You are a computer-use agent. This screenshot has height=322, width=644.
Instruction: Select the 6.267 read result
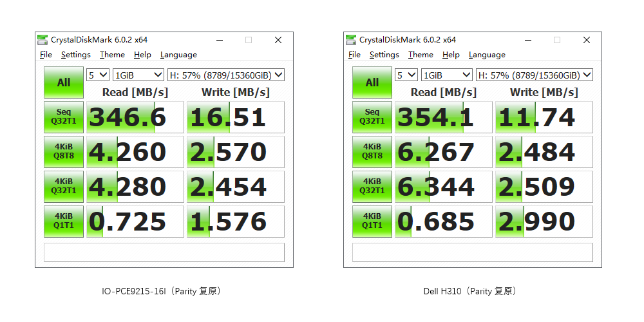[x=444, y=152]
